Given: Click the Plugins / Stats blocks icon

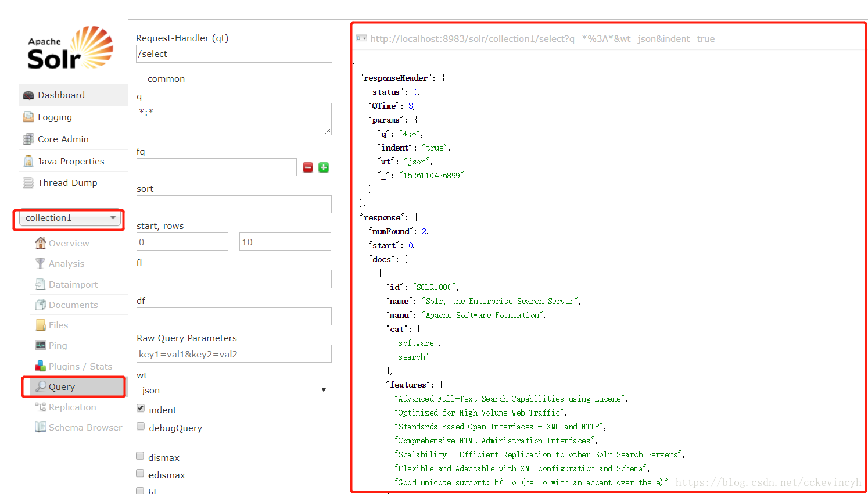Looking at the screenshot, I should (41, 366).
